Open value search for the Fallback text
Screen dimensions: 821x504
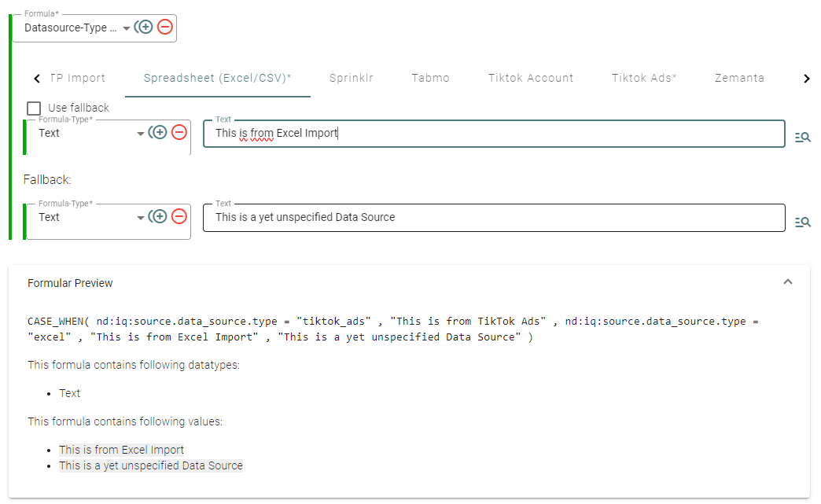point(803,222)
